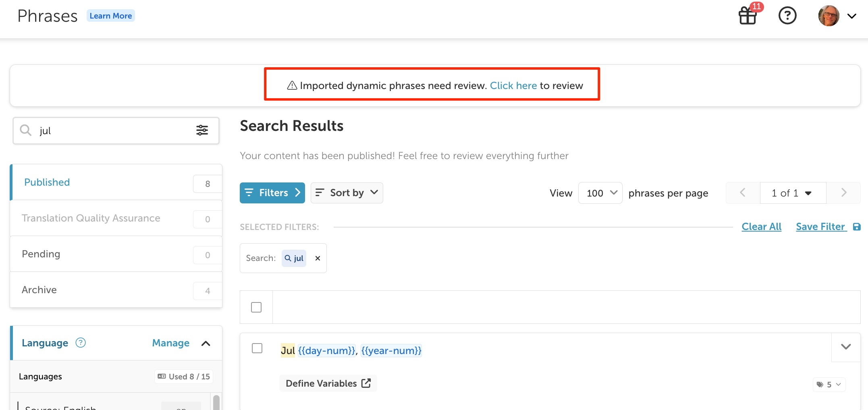Image resolution: width=868 pixels, height=410 pixels.
Task: Go to previous results page arrow
Action: [x=743, y=193]
